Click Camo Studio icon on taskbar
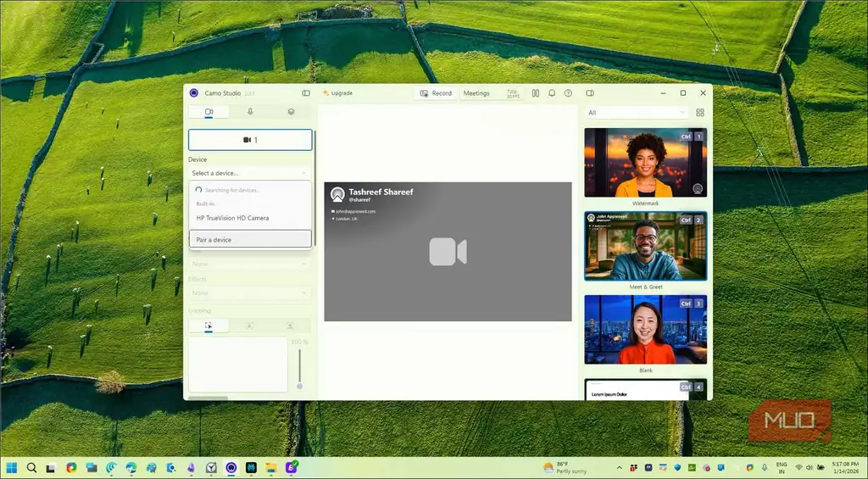868x479 pixels. [x=231, y=468]
